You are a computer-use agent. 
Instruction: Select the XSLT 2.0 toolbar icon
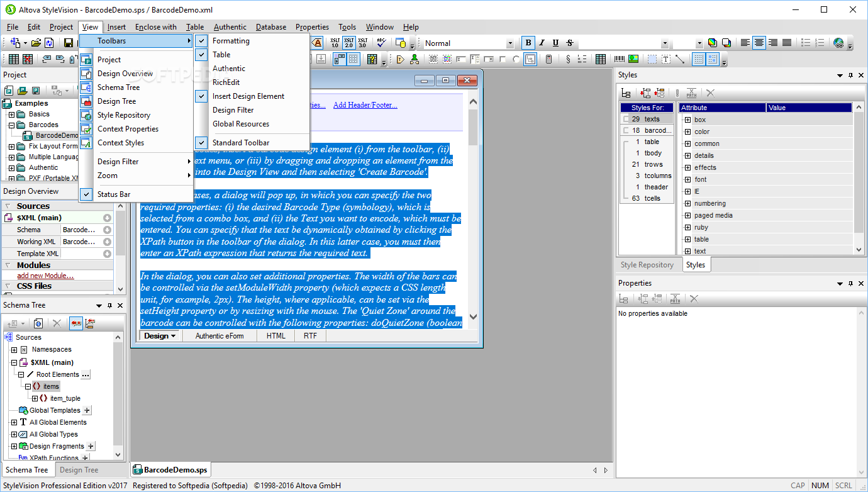coord(348,43)
